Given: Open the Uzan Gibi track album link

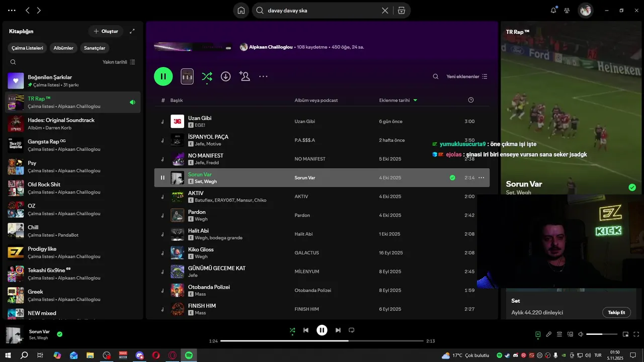Looking at the screenshot, I should click(x=305, y=121).
